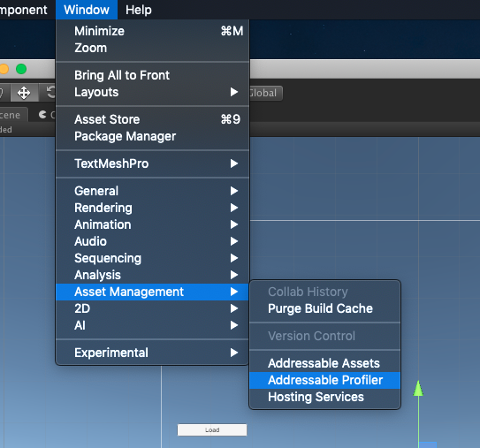Expand the AI submenu
480x448 pixels.
pos(152,325)
